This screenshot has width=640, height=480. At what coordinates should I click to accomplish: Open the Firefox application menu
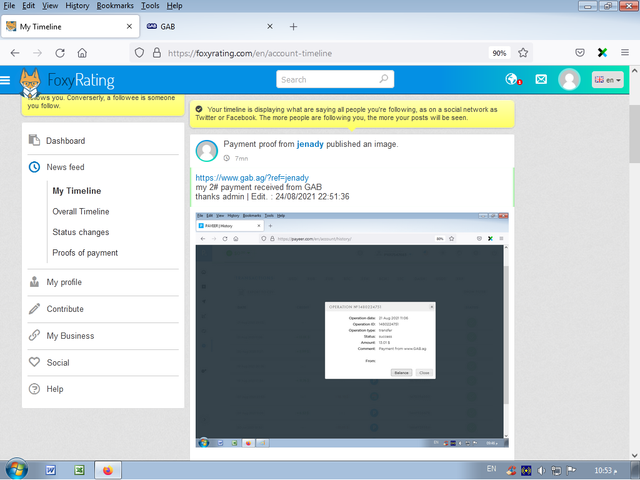click(624, 53)
